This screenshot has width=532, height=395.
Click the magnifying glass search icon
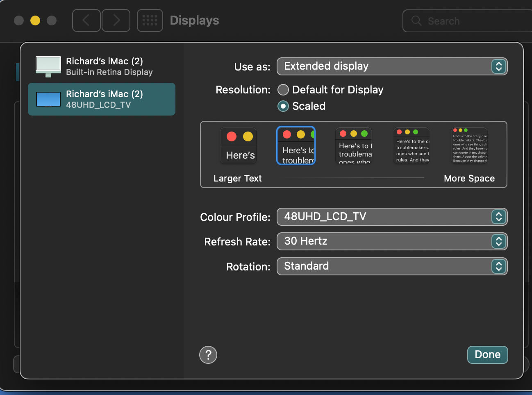[x=416, y=21]
